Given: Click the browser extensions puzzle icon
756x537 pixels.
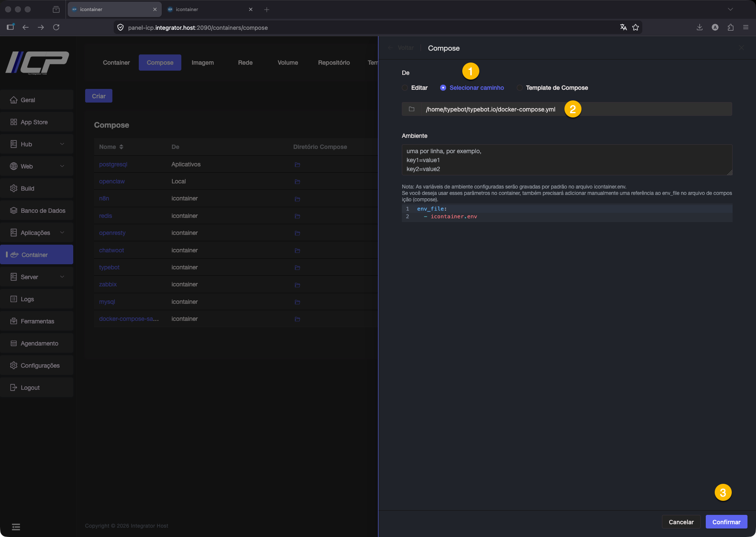Looking at the screenshot, I should tap(730, 27).
